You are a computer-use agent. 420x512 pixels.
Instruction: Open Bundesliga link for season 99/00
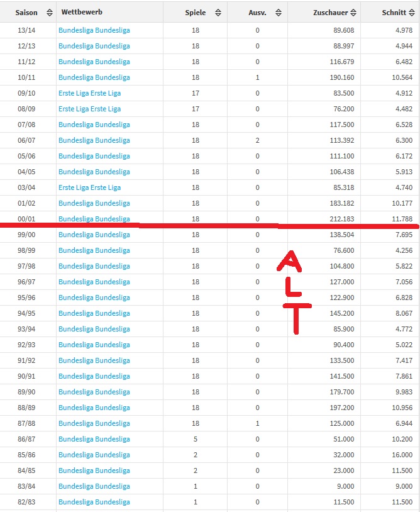pyautogui.click(x=94, y=235)
